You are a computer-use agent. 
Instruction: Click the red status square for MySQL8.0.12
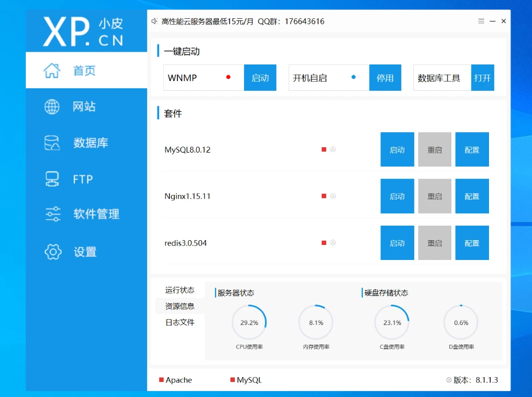(x=324, y=149)
